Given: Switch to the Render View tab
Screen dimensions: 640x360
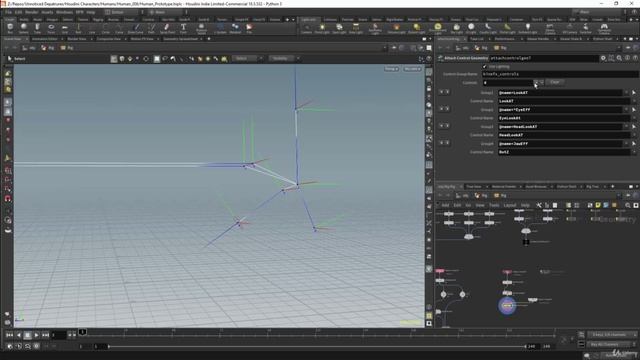Looking at the screenshot, I should click(77, 39).
